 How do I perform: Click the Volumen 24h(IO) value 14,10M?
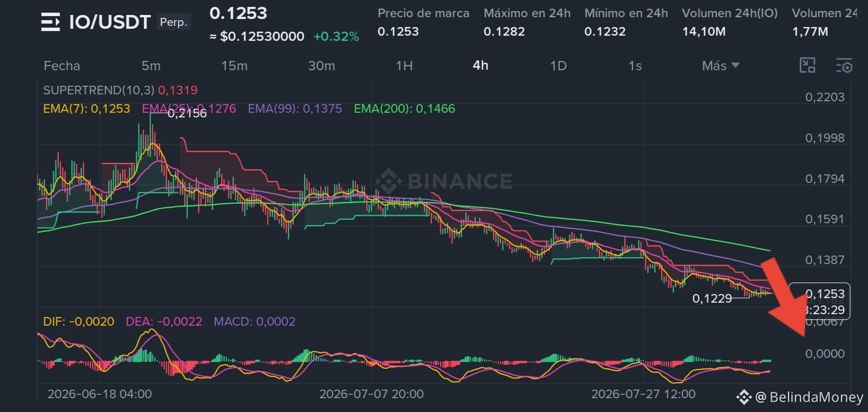click(704, 32)
